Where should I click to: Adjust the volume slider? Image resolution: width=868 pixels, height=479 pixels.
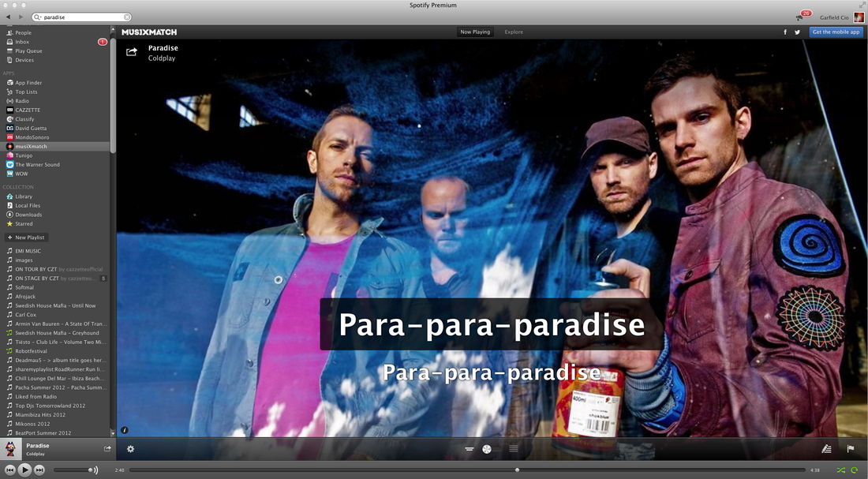click(73, 470)
